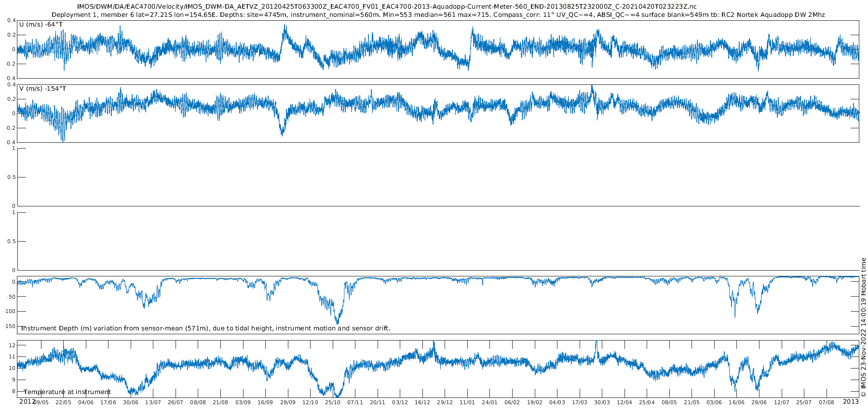The height and width of the screenshot is (410, 868).
Task: Click the '03/09' date tick label
Action: [x=243, y=402]
